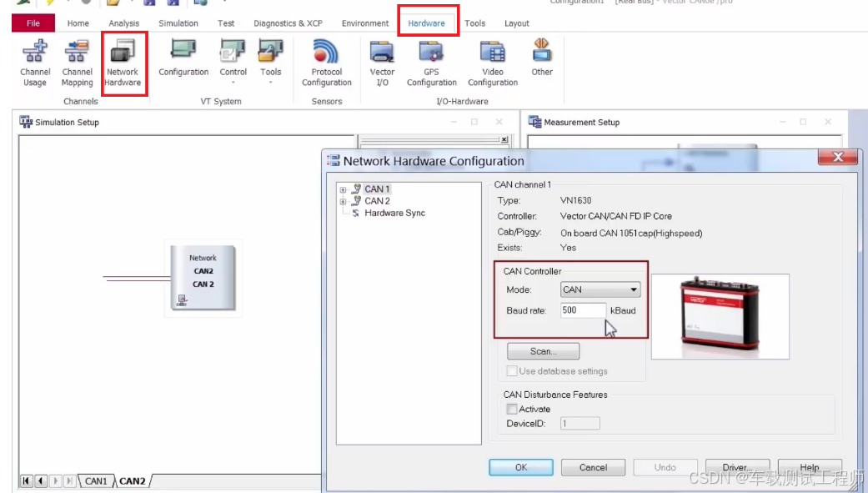868x493 pixels.
Task: Click the Other I/O-Hardware icon
Action: tap(542, 58)
